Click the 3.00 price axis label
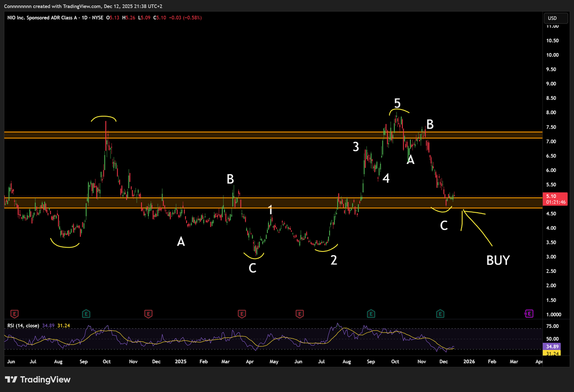The width and height of the screenshot is (574, 392). (x=552, y=257)
